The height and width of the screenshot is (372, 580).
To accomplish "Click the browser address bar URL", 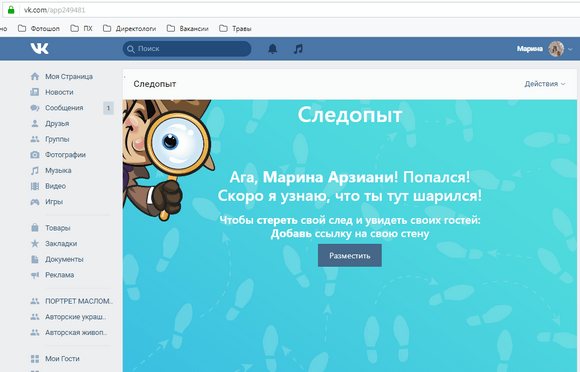I will pyautogui.click(x=54, y=10).
